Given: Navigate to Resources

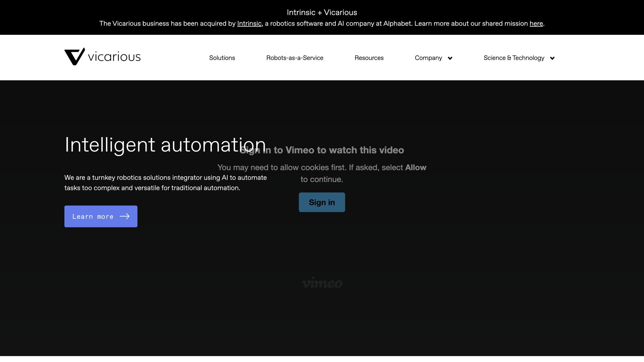Looking at the screenshot, I should click(369, 58).
